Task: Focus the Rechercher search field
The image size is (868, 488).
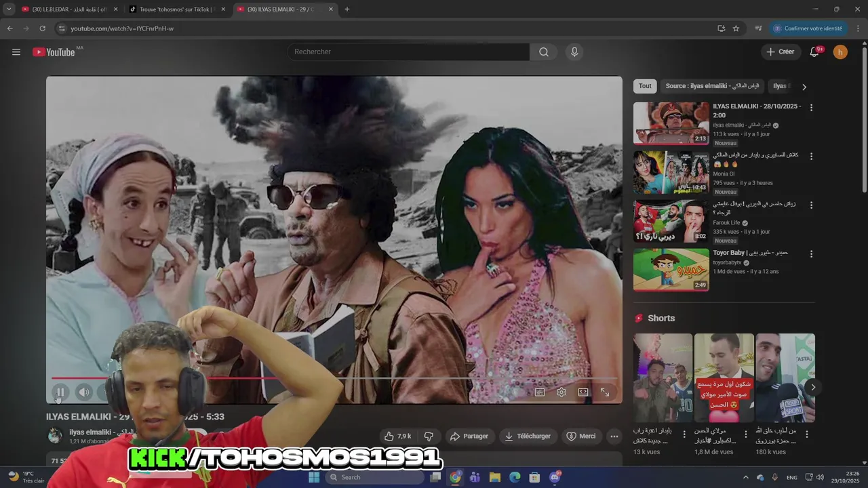Action: [410, 52]
